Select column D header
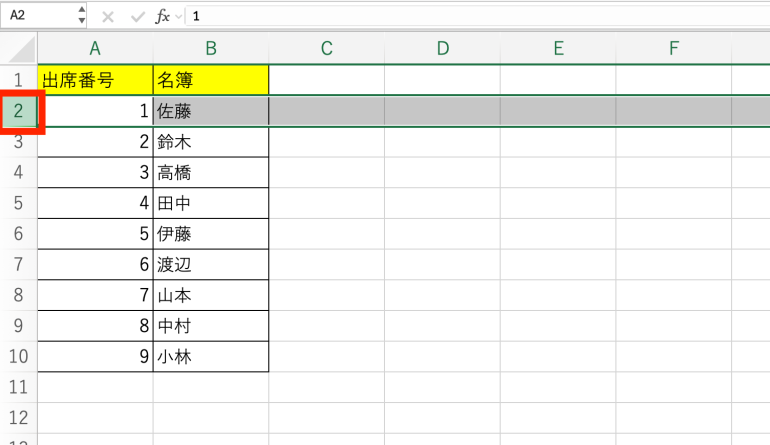 click(x=442, y=48)
